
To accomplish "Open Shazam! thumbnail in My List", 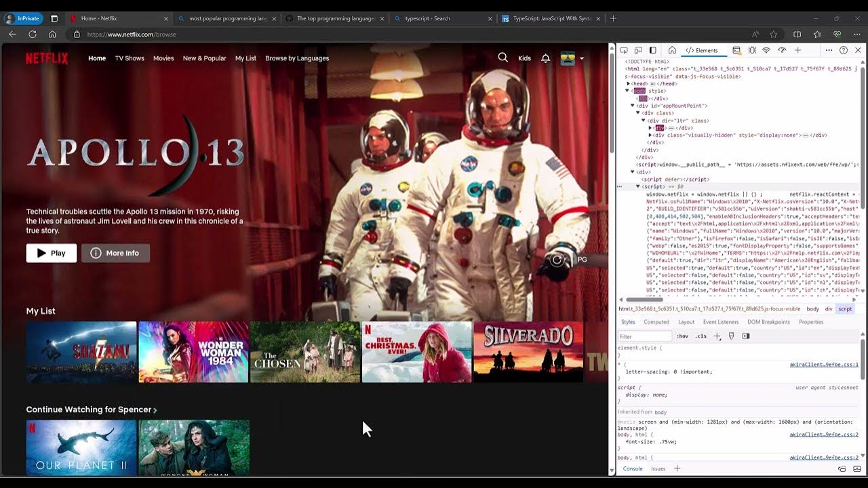I will click(x=81, y=352).
